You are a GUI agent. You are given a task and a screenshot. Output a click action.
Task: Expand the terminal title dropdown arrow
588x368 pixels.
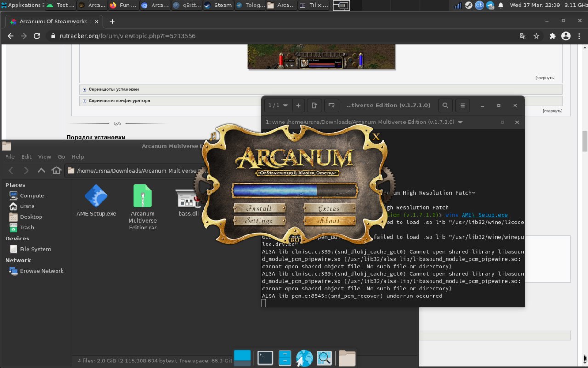pos(460,122)
